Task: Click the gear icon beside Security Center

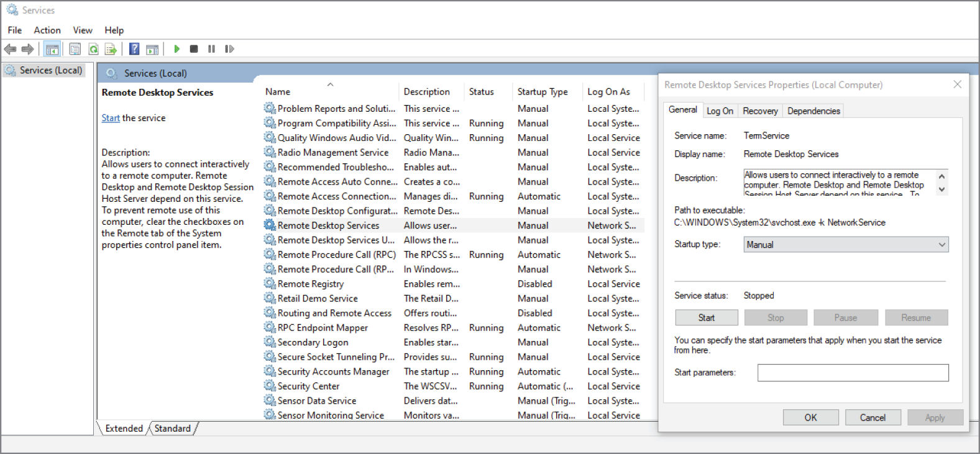Action: click(x=269, y=386)
